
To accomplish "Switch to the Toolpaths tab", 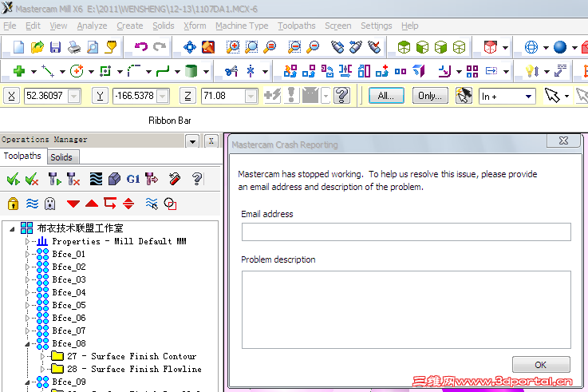I will pos(22,156).
